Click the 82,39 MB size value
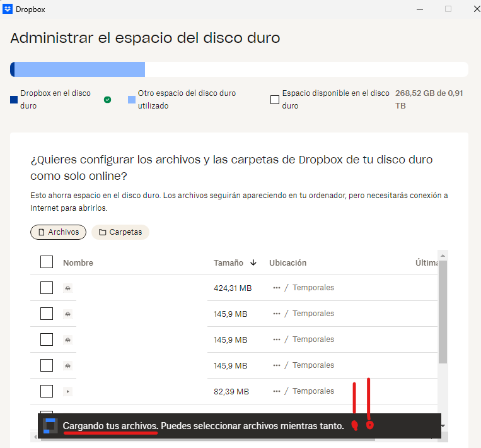 pyautogui.click(x=231, y=391)
